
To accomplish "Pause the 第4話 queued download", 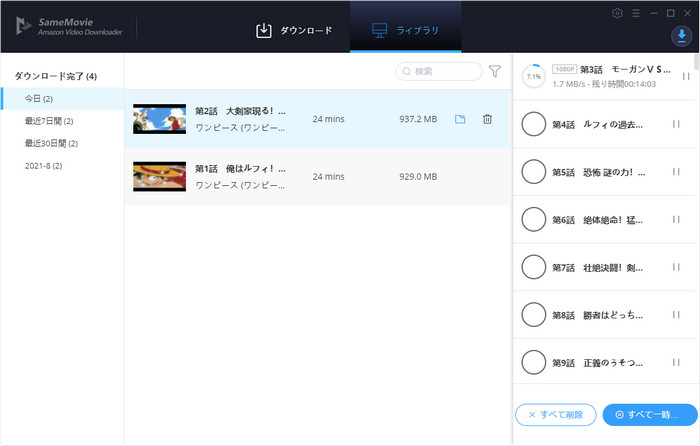I will (x=676, y=124).
